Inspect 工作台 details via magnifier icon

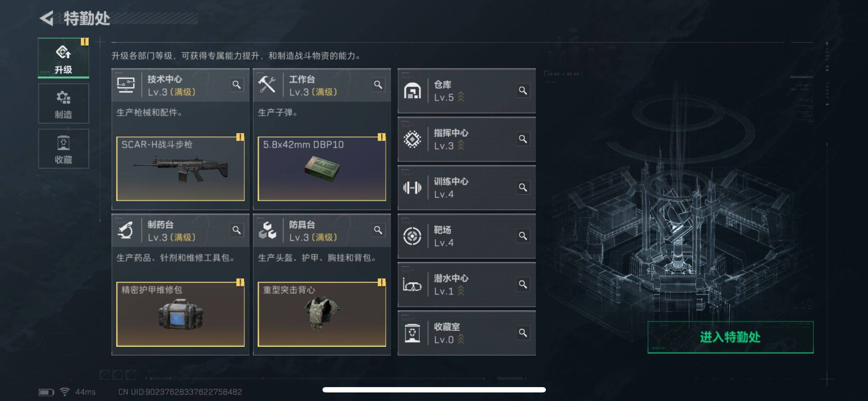[378, 85]
